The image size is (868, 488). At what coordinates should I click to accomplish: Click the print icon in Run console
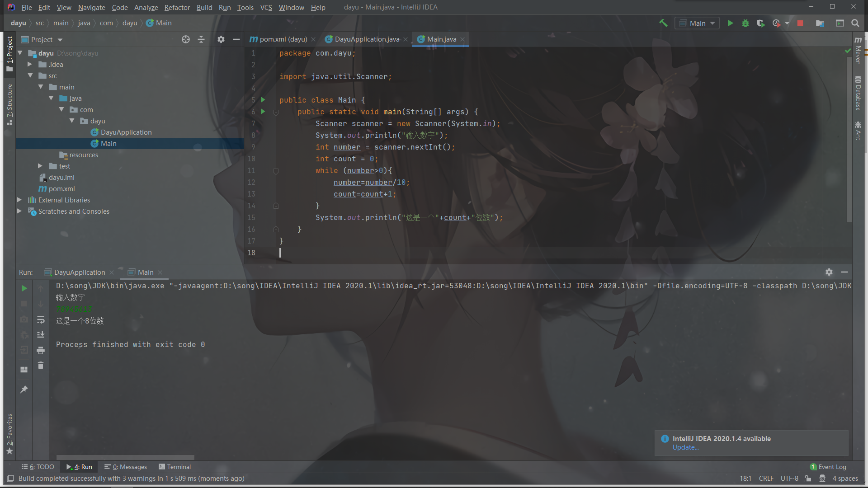click(41, 350)
